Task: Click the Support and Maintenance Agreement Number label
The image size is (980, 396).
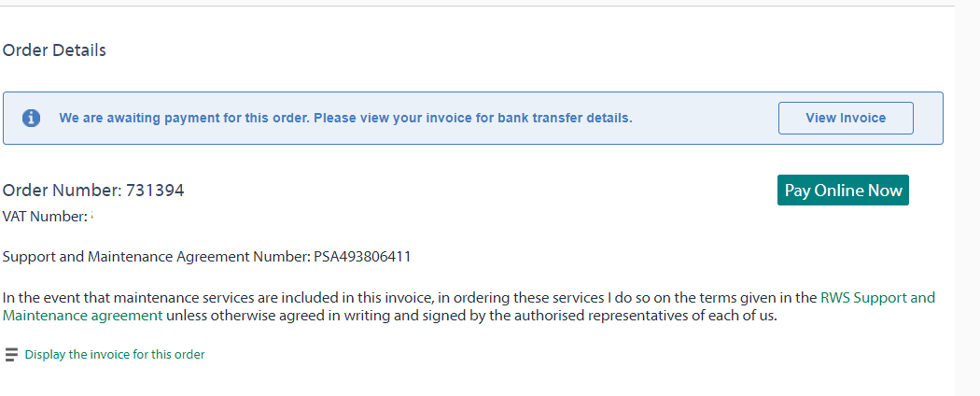Action: (156, 257)
